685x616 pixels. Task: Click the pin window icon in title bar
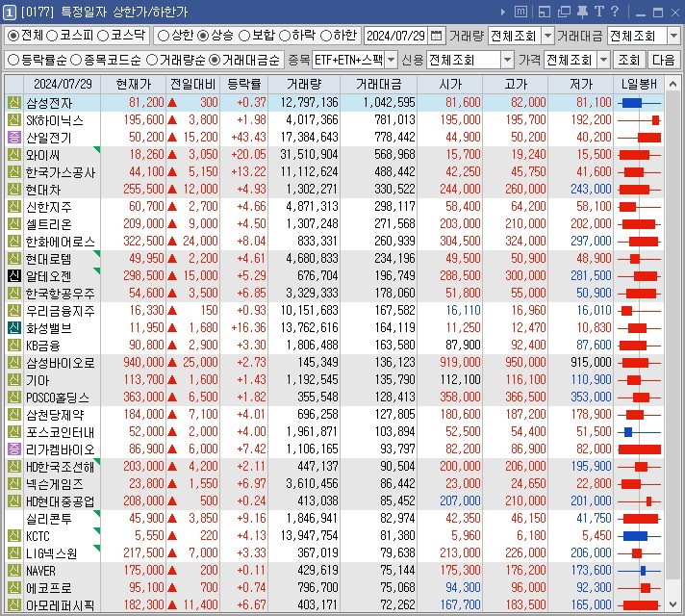[x=582, y=12]
